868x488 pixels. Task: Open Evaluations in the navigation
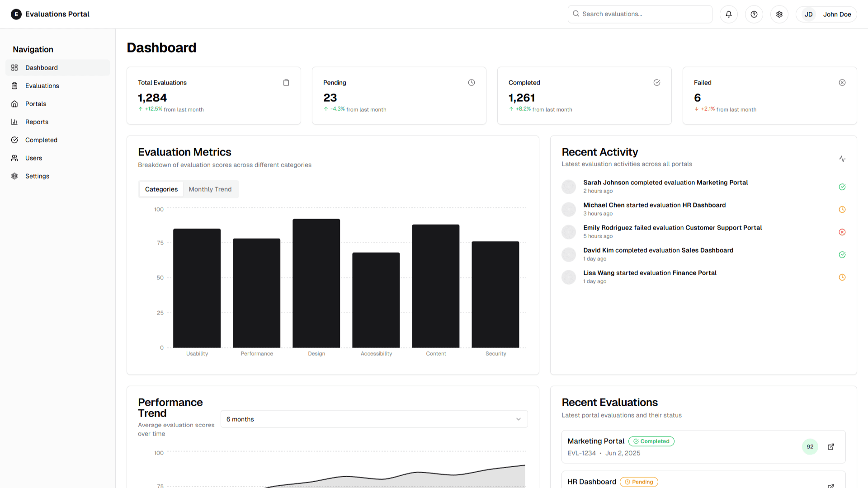click(57, 86)
